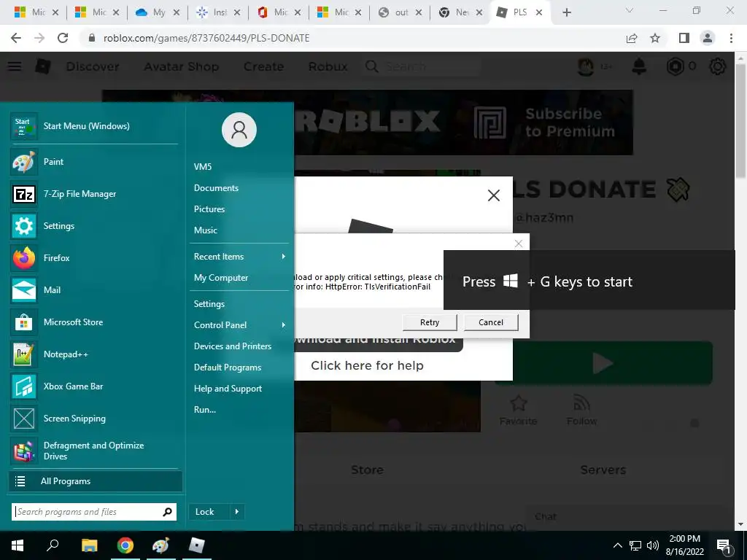Open Xbox Game Bar
This screenshot has height=560, width=747.
point(94,386)
